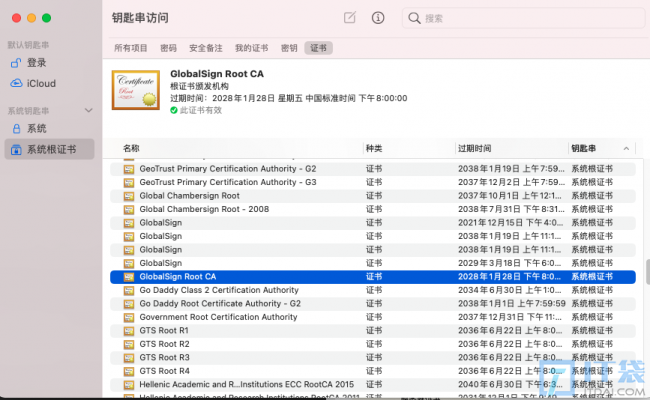Click icon beside Hellenic Academic ECC RootCA 2015
Image resolution: width=650 pixels, height=400 pixels.
(x=129, y=385)
